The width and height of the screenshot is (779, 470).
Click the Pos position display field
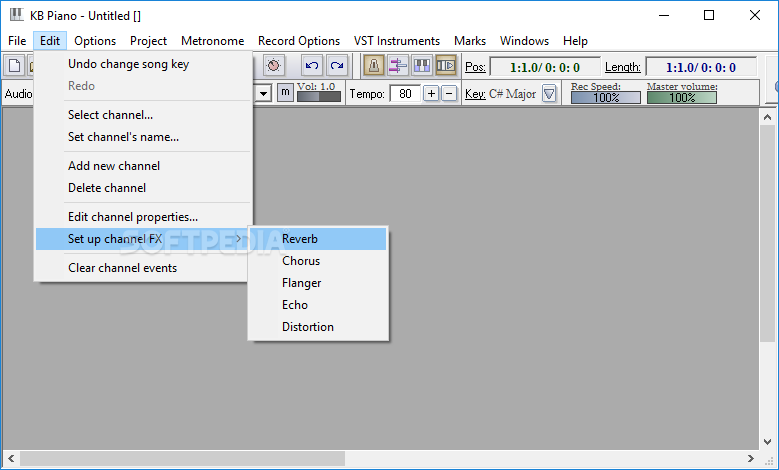(x=545, y=67)
